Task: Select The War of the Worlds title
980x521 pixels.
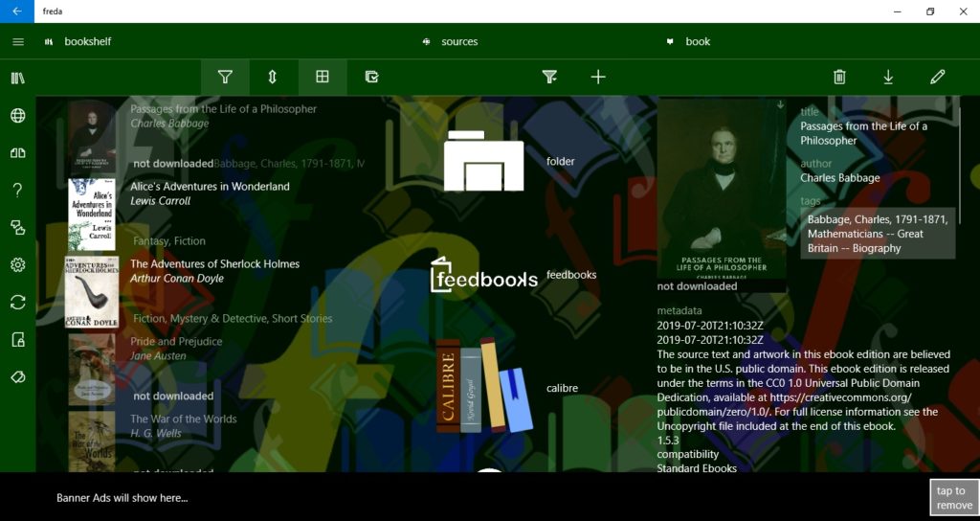Action: 184,419
